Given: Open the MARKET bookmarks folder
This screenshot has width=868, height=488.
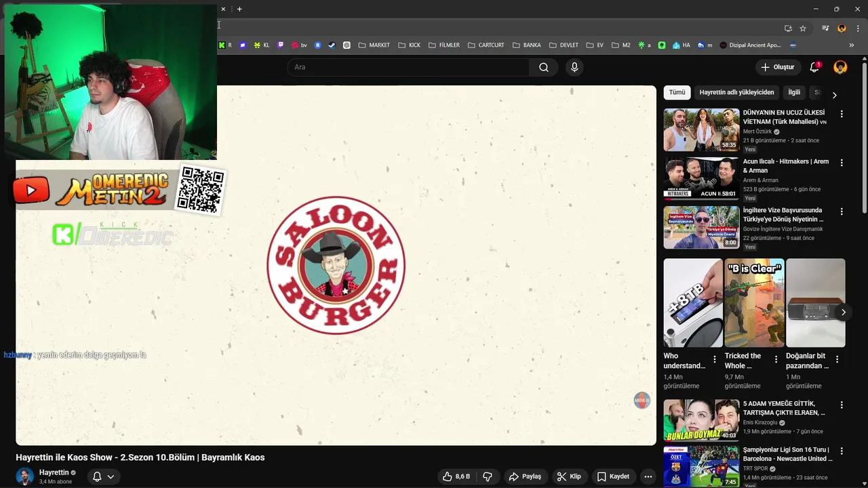Looking at the screenshot, I should [x=374, y=45].
